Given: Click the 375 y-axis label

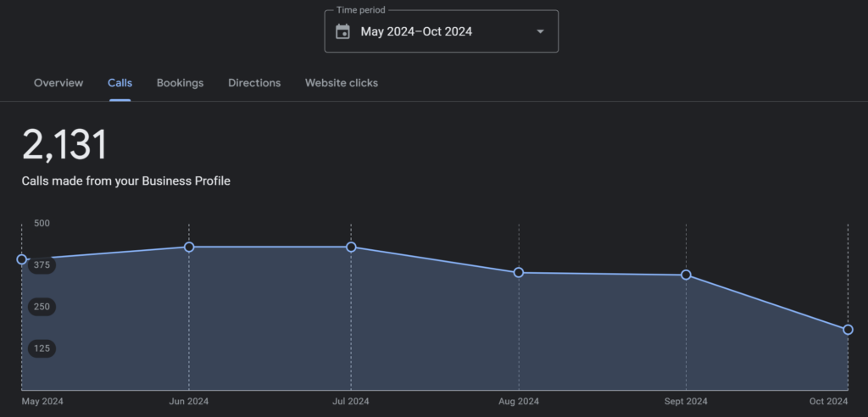Looking at the screenshot, I should [x=42, y=264].
